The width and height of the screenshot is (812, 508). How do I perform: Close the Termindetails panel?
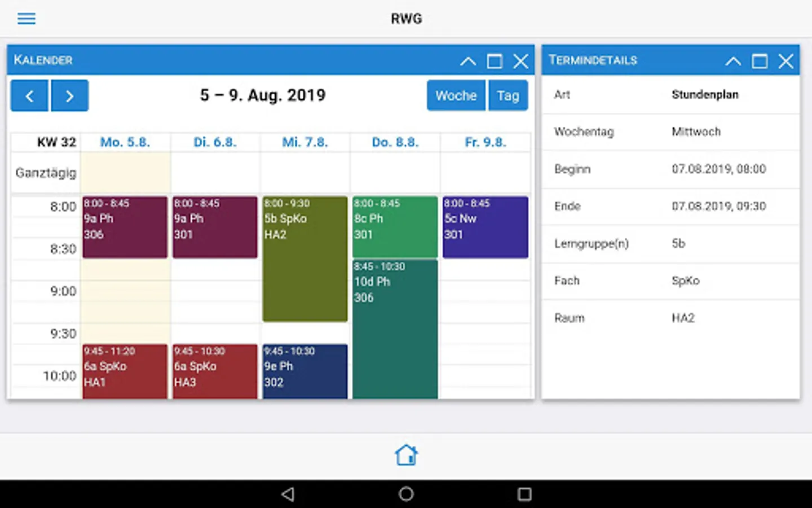click(786, 61)
